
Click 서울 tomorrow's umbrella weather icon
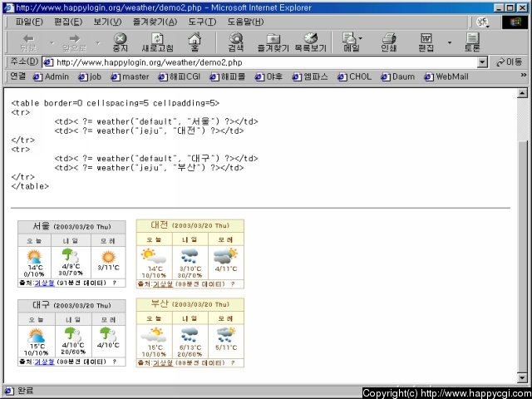(70, 256)
